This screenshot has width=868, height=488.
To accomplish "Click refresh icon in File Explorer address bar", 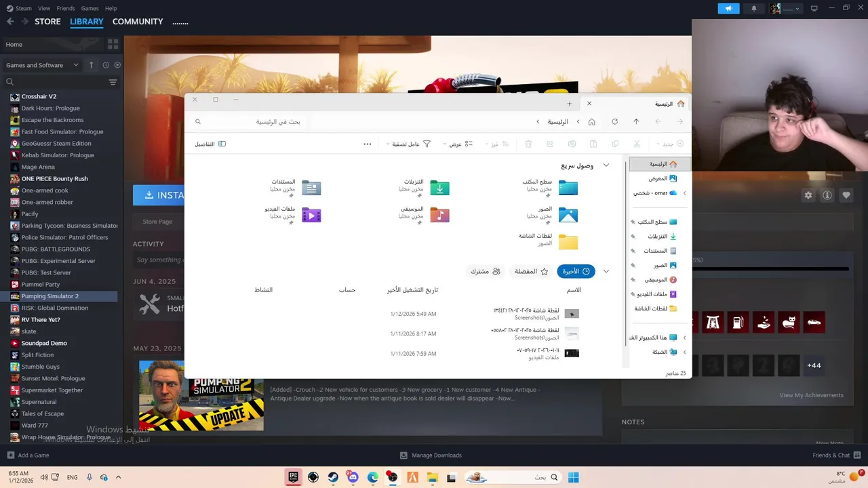I will pyautogui.click(x=614, y=122).
